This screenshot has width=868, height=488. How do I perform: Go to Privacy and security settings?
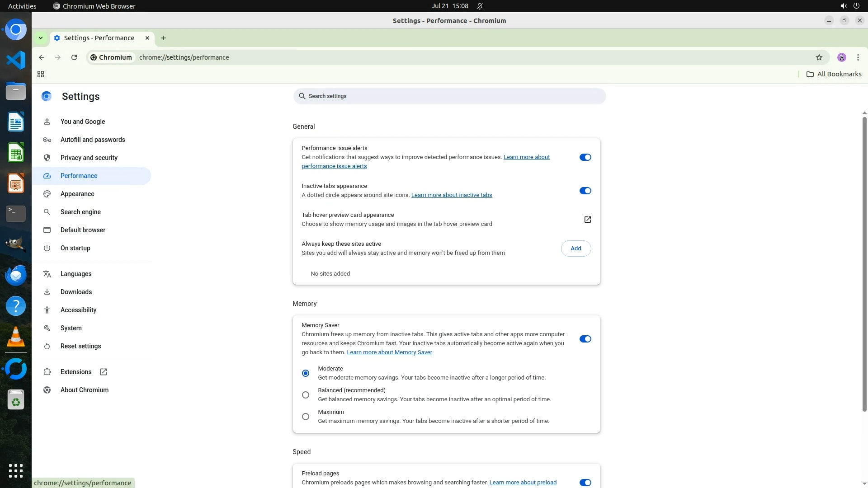[89, 158]
